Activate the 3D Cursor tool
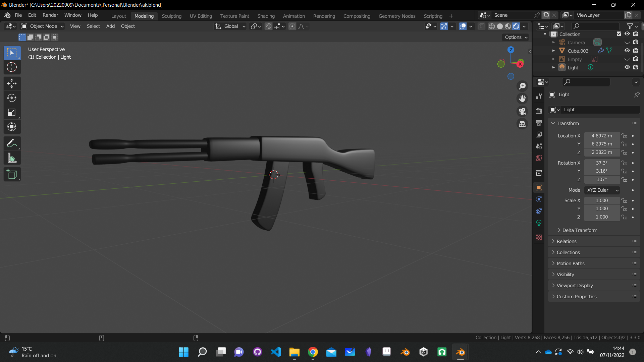The image size is (644, 362). pos(12,67)
